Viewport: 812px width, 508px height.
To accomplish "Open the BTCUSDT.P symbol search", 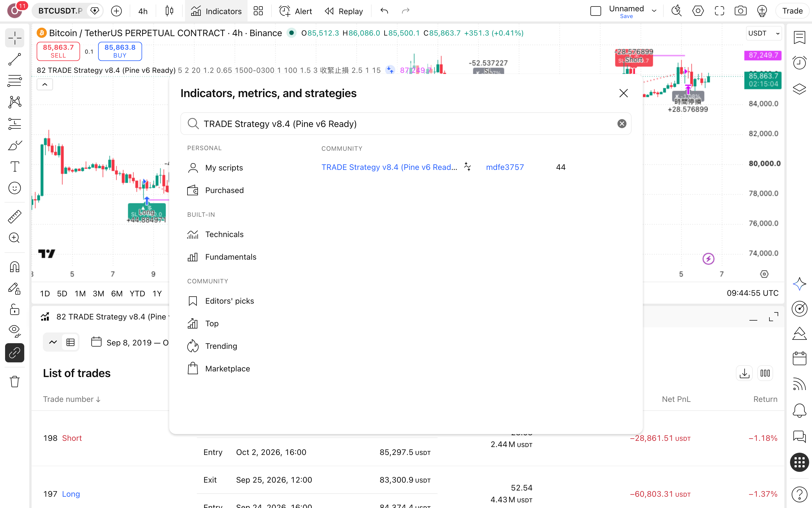I will point(60,11).
